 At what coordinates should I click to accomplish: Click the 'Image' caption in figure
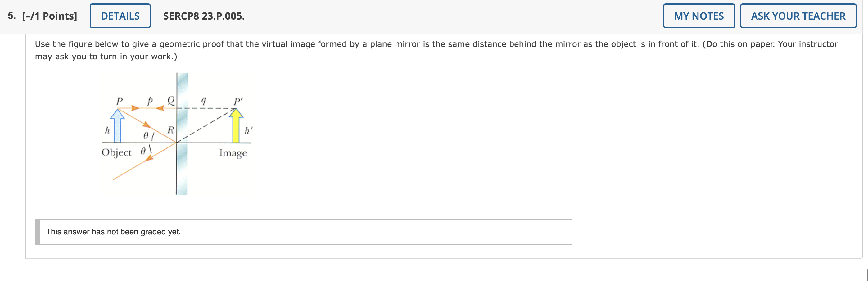(x=233, y=153)
